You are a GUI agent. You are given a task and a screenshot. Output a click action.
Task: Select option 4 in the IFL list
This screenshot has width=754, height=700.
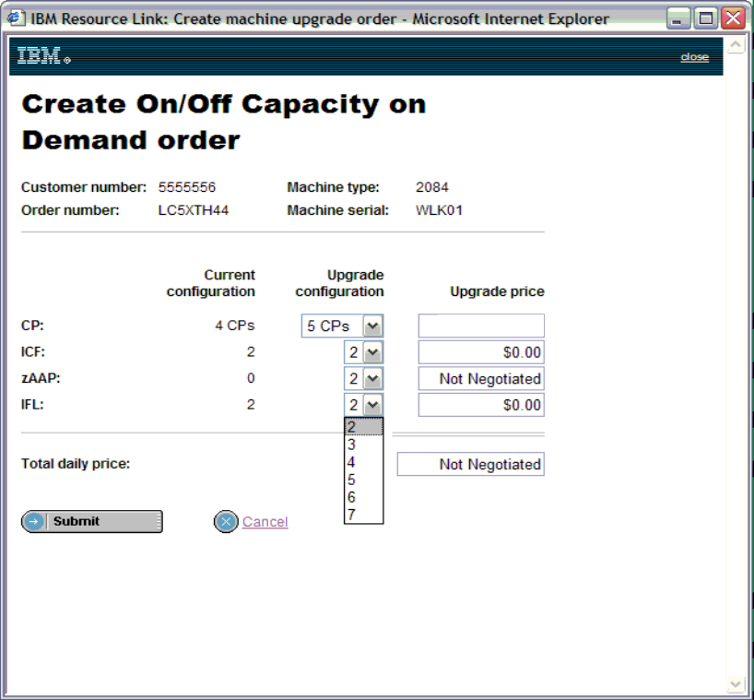pos(363,462)
